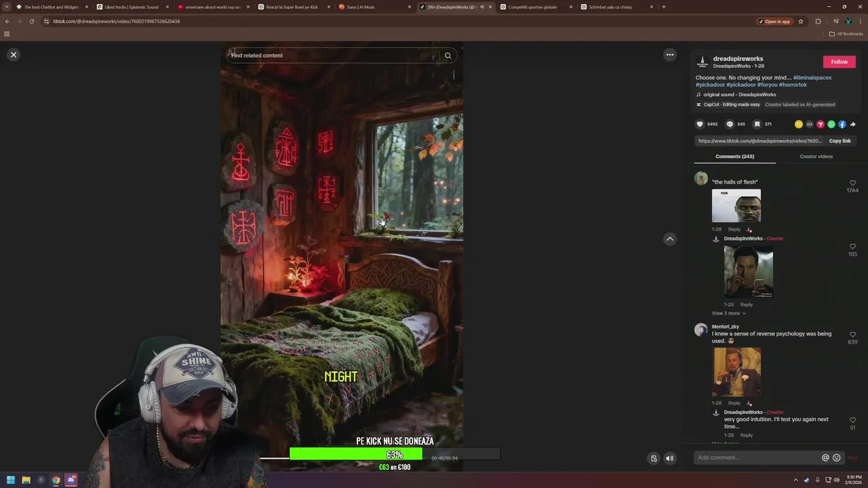Open the browser tab search dropdown

[7, 7]
